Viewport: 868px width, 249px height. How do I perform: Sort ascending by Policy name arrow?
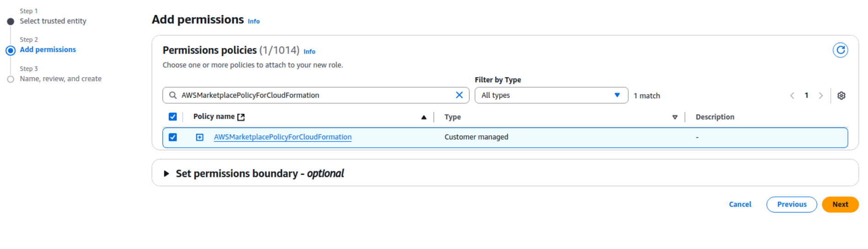tap(424, 117)
